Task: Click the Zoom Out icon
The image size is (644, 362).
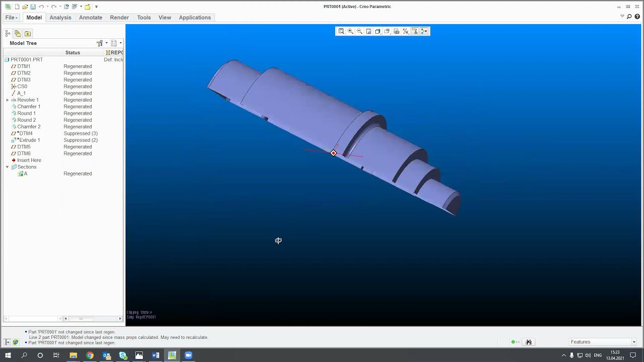Action: coord(359,31)
